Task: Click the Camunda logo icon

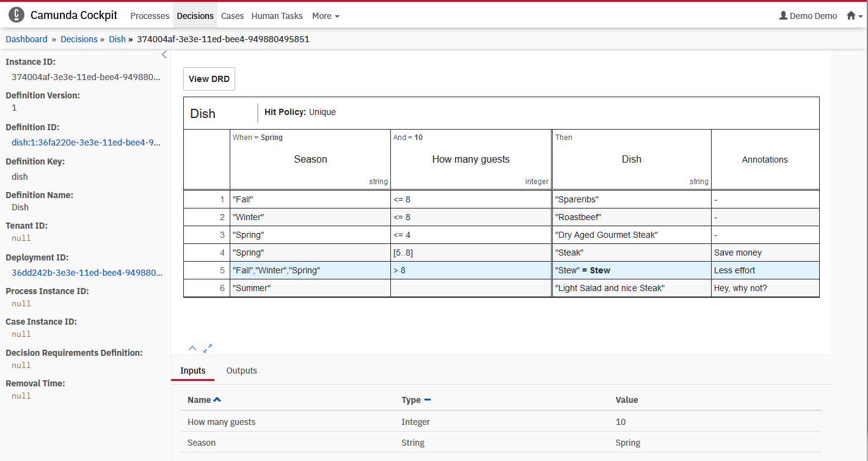Action: pyautogui.click(x=16, y=15)
